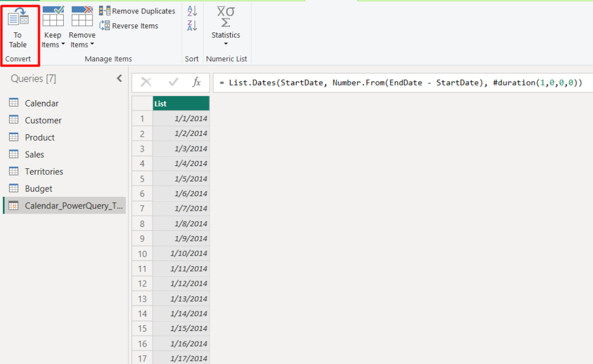
Task: Collapse the Queries pane
Action: (x=119, y=78)
